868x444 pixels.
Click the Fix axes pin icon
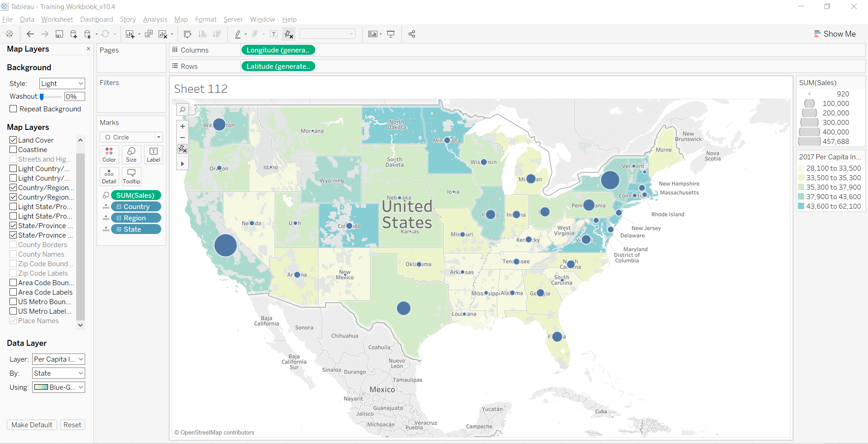(289, 34)
